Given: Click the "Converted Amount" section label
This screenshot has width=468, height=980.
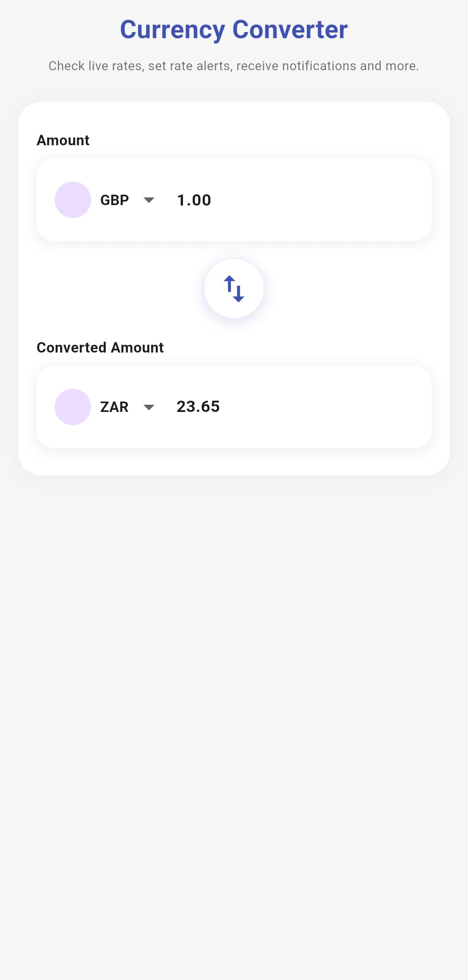Looking at the screenshot, I should 100,348.
